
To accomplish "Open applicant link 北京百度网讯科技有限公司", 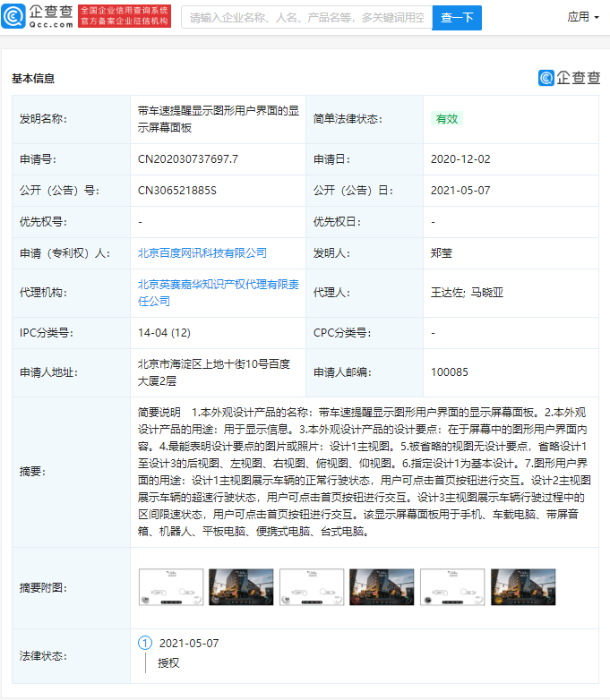I will 202,253.
